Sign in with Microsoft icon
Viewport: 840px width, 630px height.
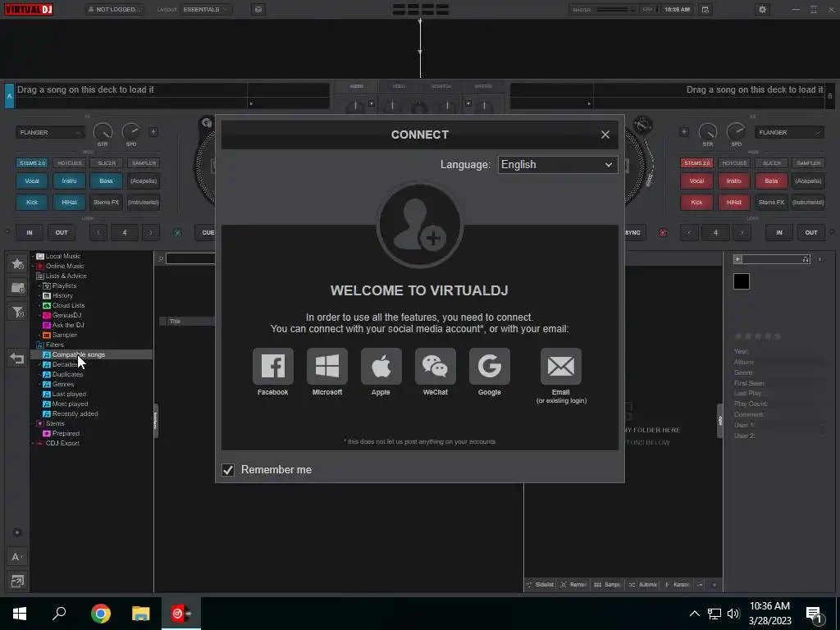coord(326,367)
